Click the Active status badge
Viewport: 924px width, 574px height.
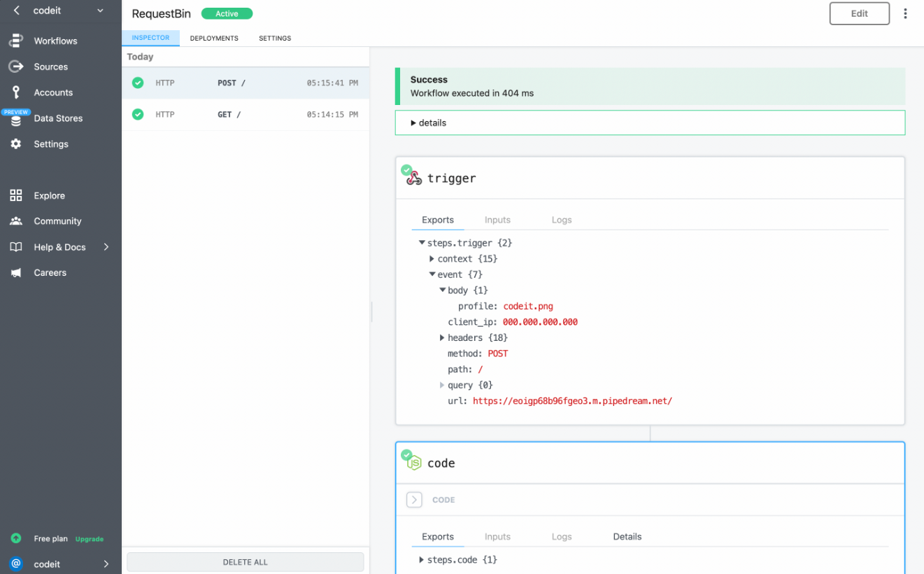tap(227, 13)
